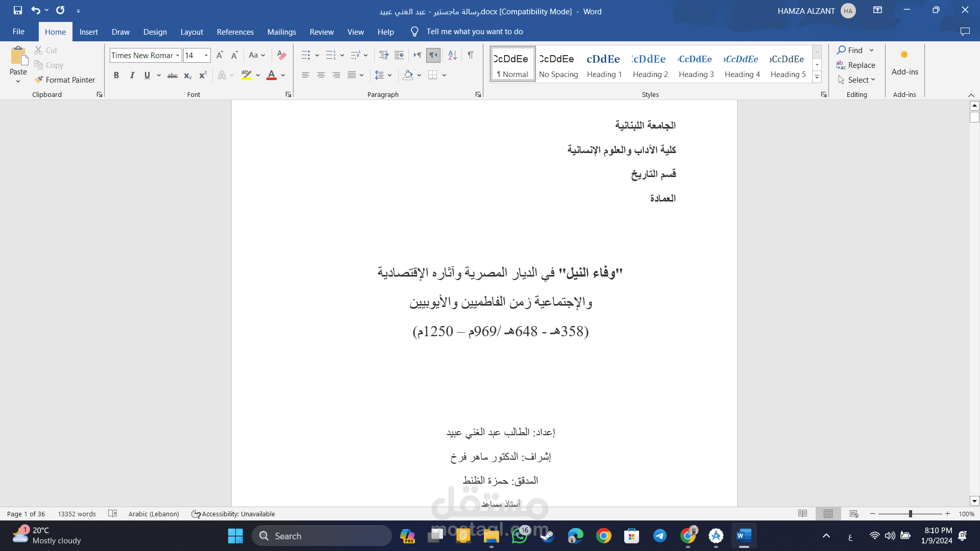
Task: Open the Select dropdown in Editing
Action: pos(856,80)
